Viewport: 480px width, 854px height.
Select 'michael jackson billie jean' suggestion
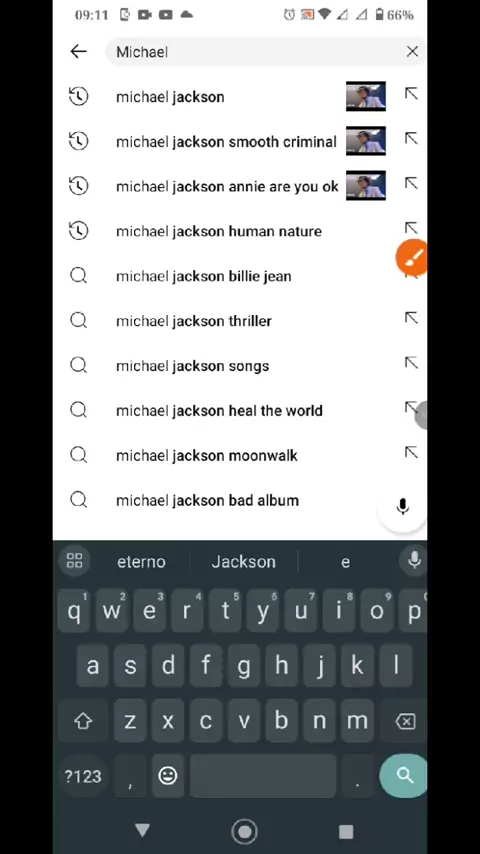click(203, 276)
